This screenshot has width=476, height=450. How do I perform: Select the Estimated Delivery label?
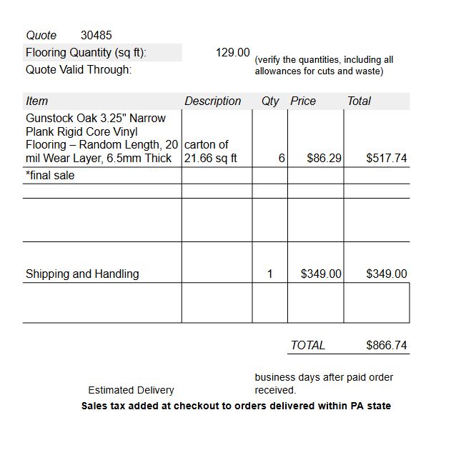click(x=131, y=390)
